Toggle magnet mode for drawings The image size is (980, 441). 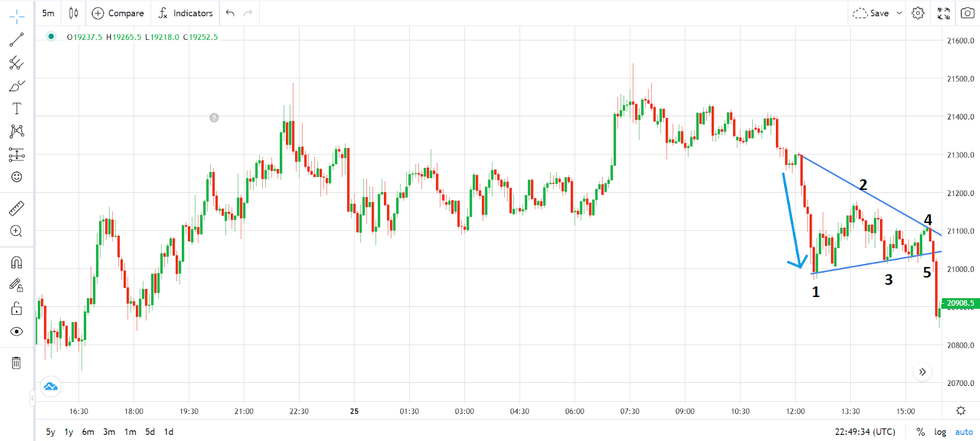(x=17, y=263)
